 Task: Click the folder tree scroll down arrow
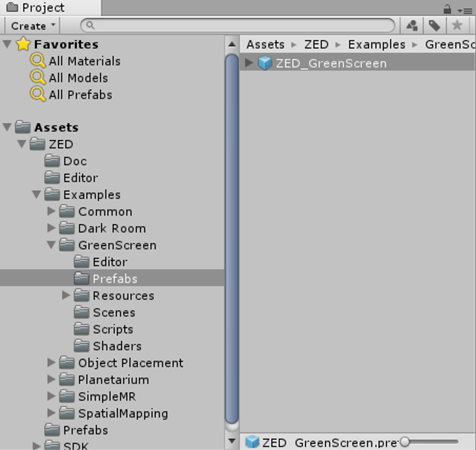point(232,441)
